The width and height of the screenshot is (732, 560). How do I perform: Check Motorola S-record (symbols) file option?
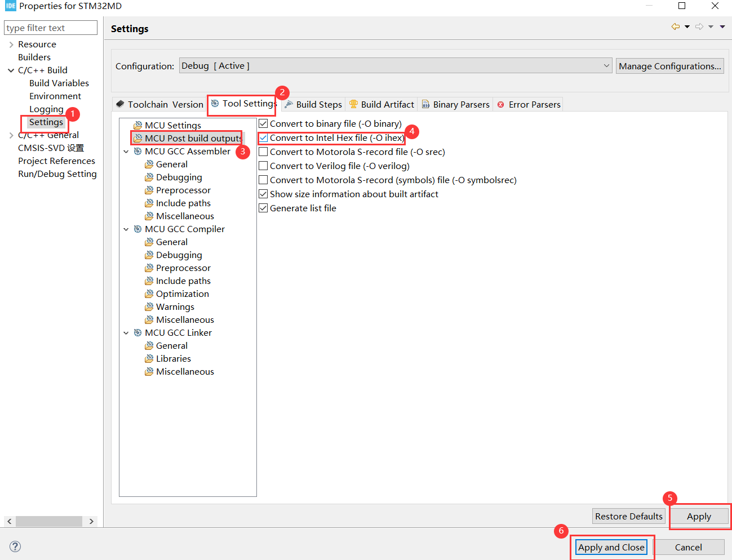coord(263,180)
